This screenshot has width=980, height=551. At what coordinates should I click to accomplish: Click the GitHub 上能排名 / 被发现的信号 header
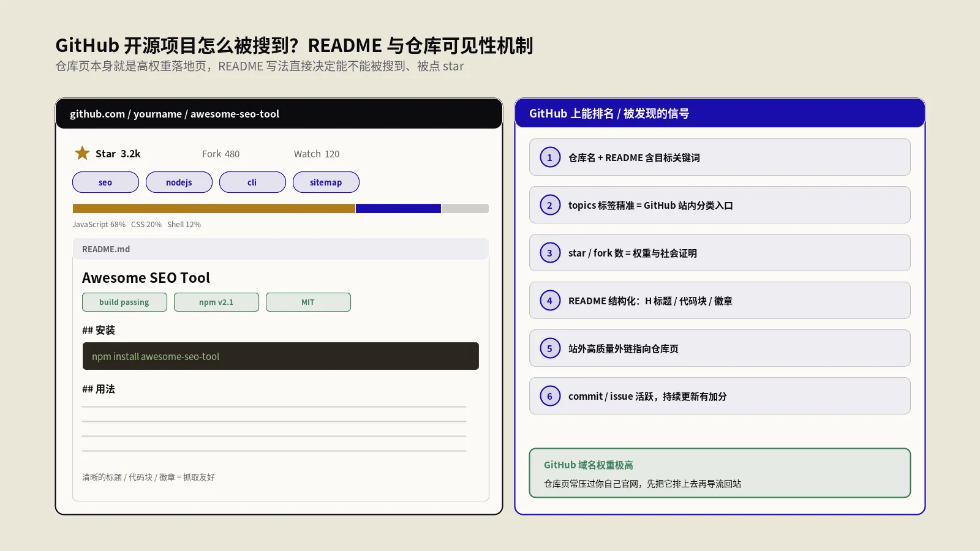(609, 113)
